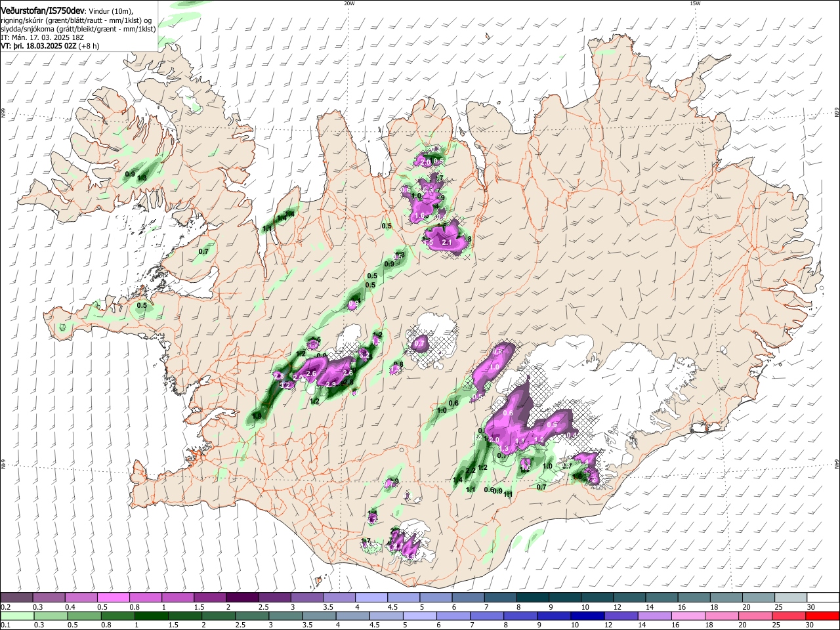
Task: Click the '30' label on the rain color scale
Action: click(x=810, y=626)
